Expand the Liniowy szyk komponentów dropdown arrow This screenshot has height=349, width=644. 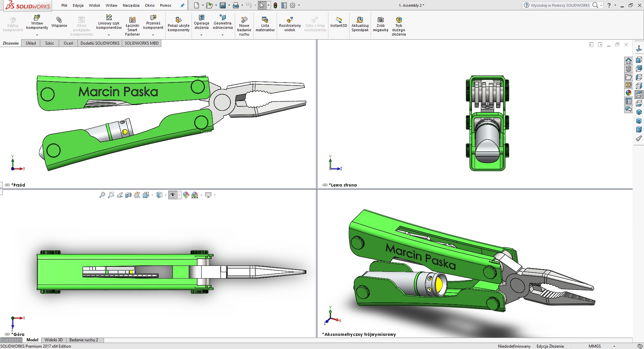tap(109, 35)
